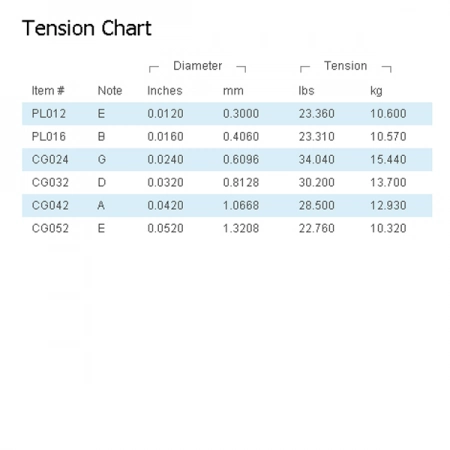Click the mm column header
Screen dimensions: 450x450
(233, 91)
